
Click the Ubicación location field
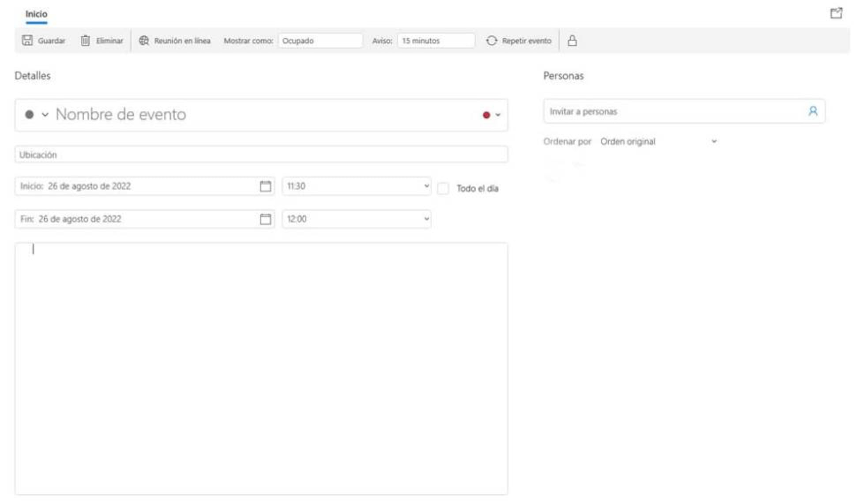click(x=261, y=155)
